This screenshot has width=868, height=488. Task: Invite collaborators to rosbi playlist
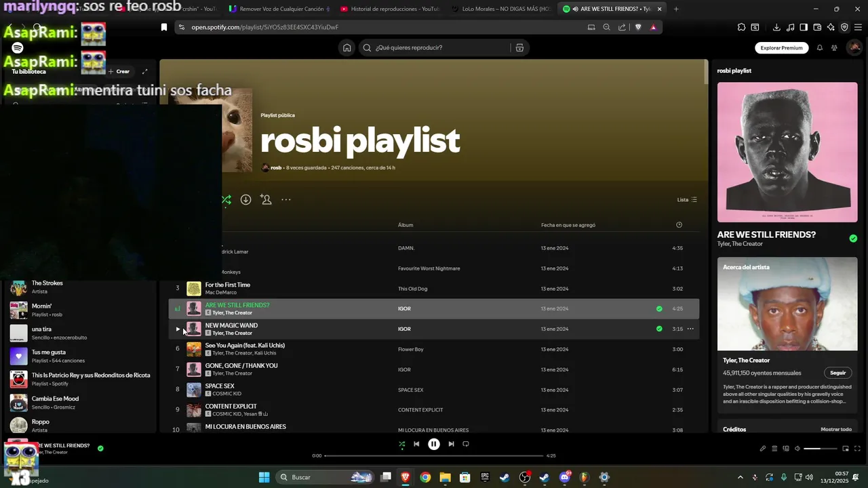[x=266, y=199]
